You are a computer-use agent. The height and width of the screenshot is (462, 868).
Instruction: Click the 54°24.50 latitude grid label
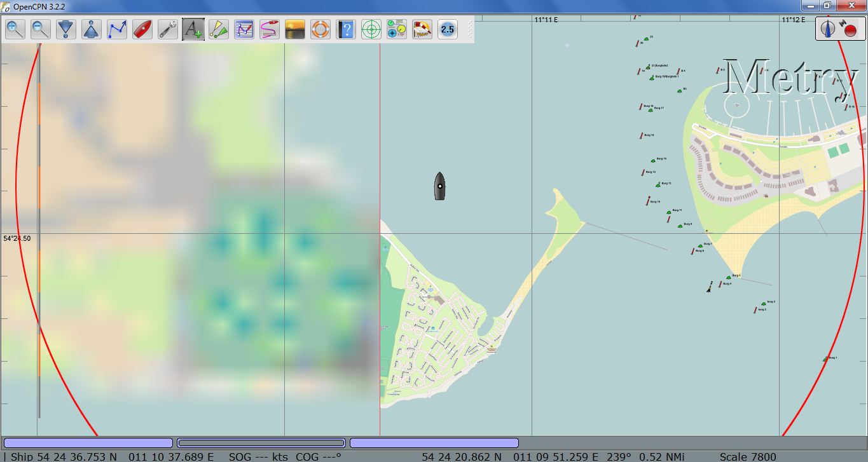coord(17,238)
